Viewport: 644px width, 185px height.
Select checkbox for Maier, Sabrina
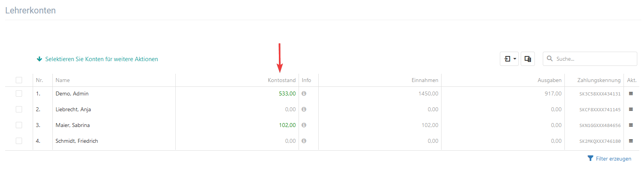point(19,125)
